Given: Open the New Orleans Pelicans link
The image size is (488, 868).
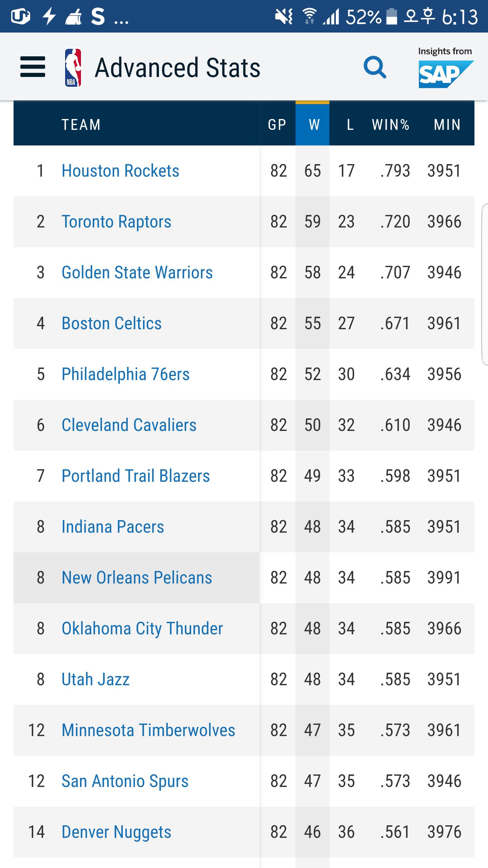Looking at the screenshot, I should (x=137, y=577).
